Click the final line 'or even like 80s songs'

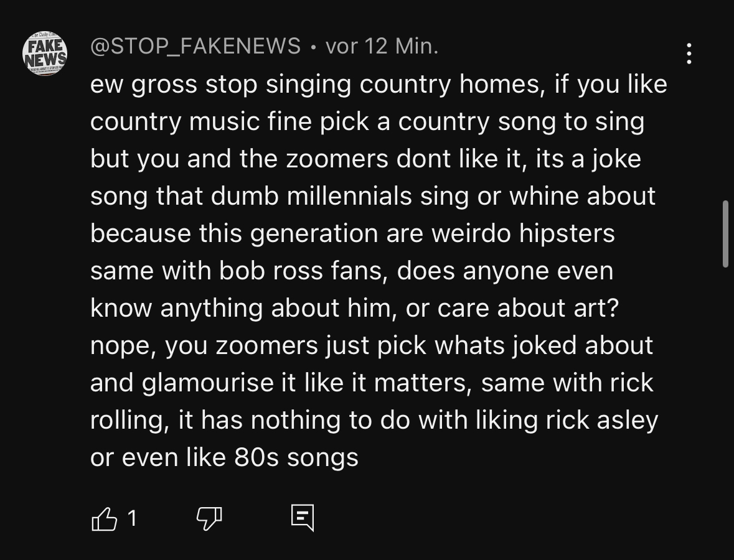click(224, 457)
